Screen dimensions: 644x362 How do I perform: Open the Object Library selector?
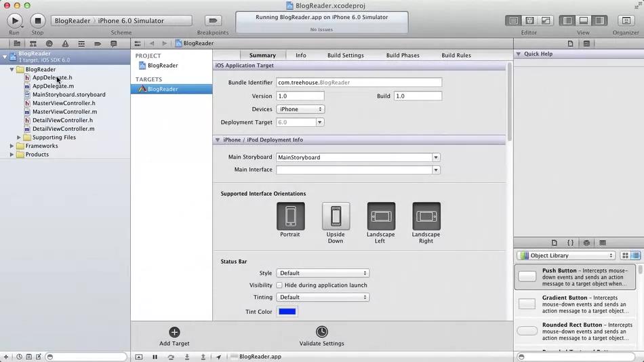(566, 255)
